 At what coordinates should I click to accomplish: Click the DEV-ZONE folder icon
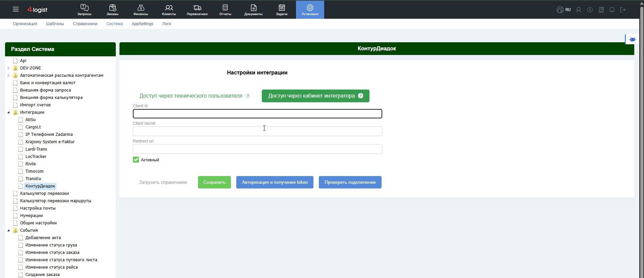click(15, 68)
